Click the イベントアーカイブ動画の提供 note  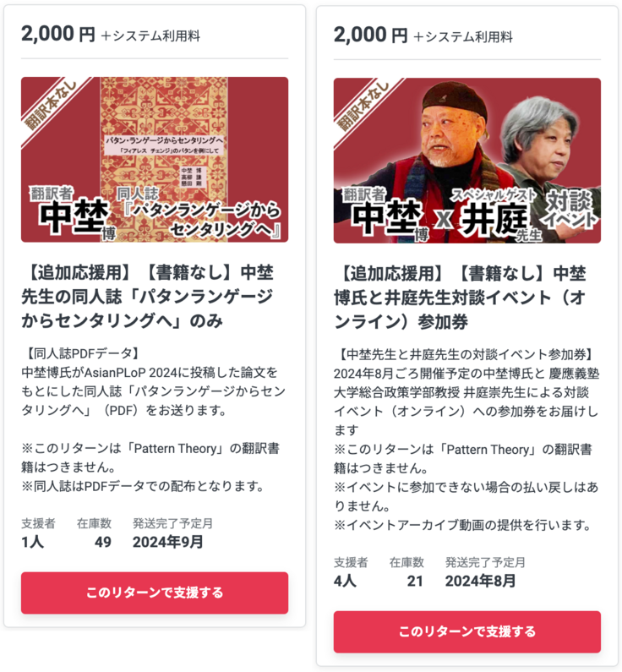(x=463, y=525)
